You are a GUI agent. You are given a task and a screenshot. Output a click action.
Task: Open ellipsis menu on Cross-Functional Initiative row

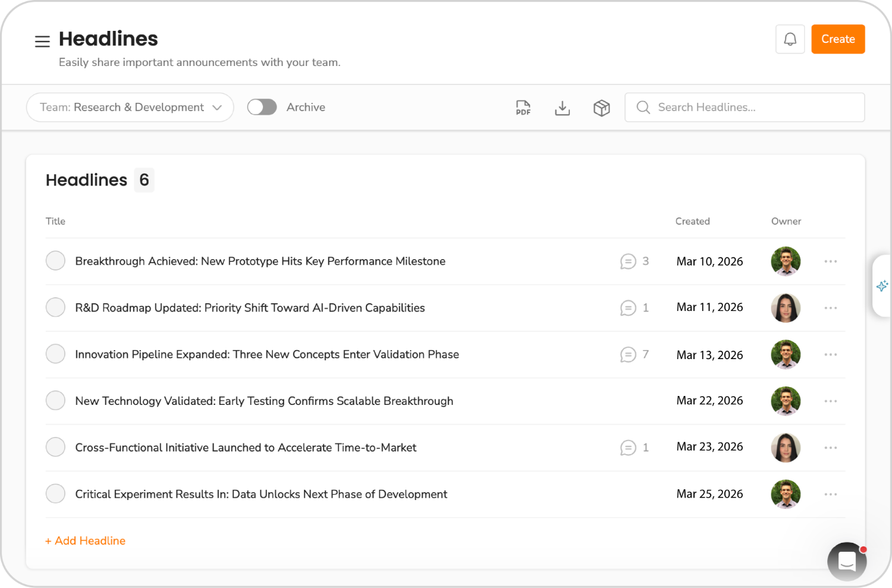(830, 447)
